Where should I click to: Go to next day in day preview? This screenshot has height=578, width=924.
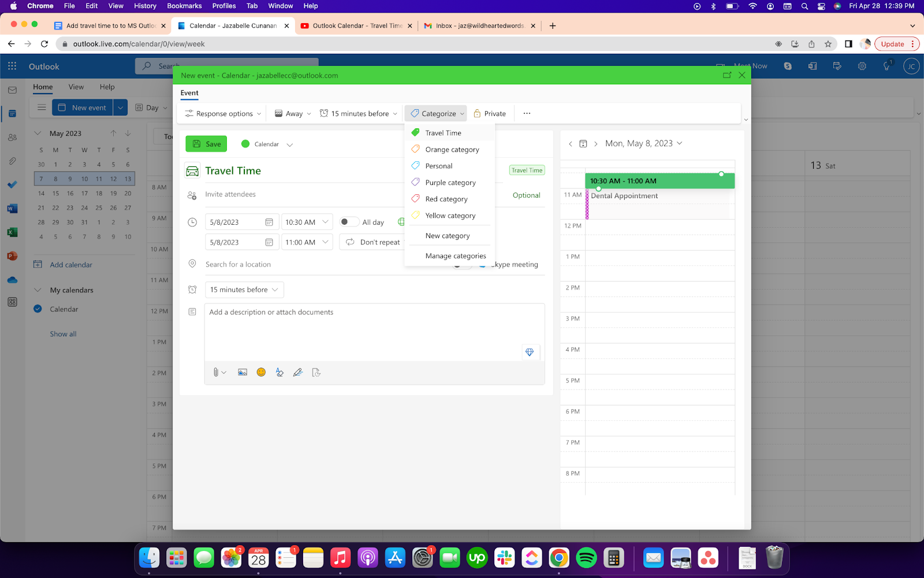(596, 144)
